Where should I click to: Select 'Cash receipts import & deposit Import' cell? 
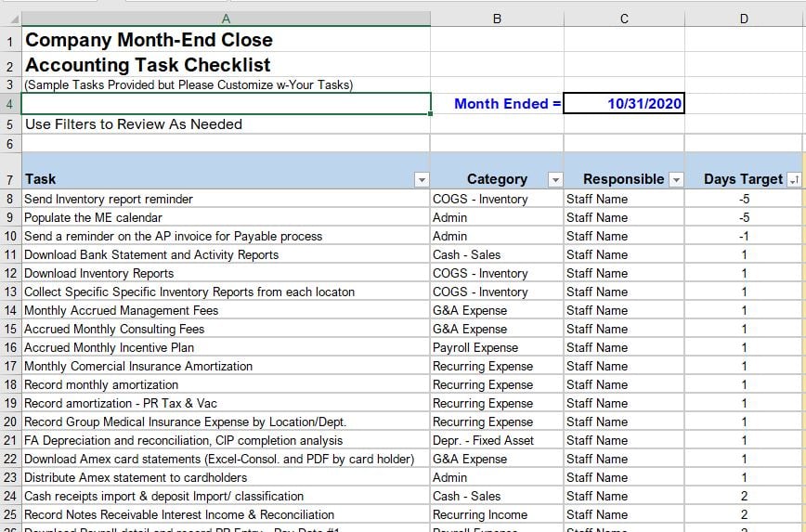click(226, 496)
